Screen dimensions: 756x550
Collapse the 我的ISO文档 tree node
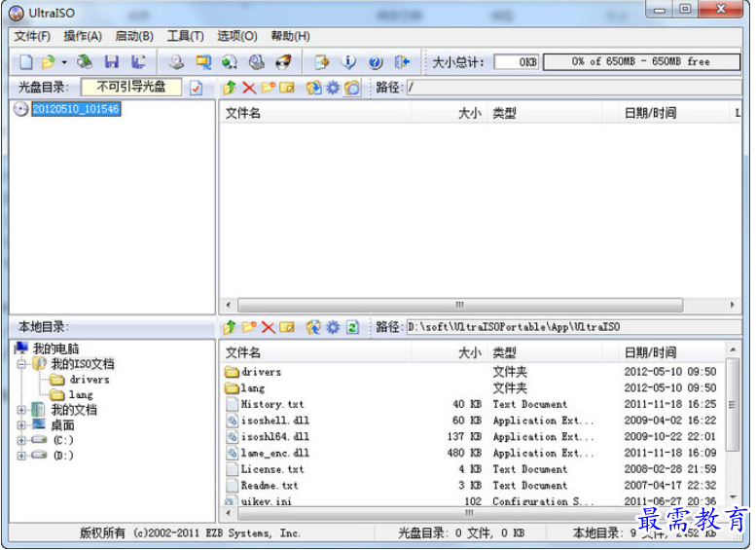(21, 364)
